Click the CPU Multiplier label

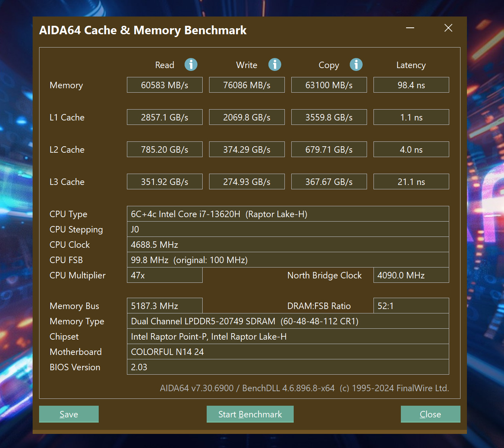pos(77,276)
